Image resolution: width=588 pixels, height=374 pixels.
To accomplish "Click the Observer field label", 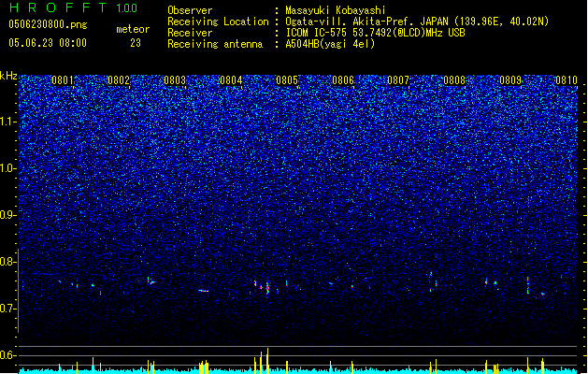I will click(x=190, y=10).
